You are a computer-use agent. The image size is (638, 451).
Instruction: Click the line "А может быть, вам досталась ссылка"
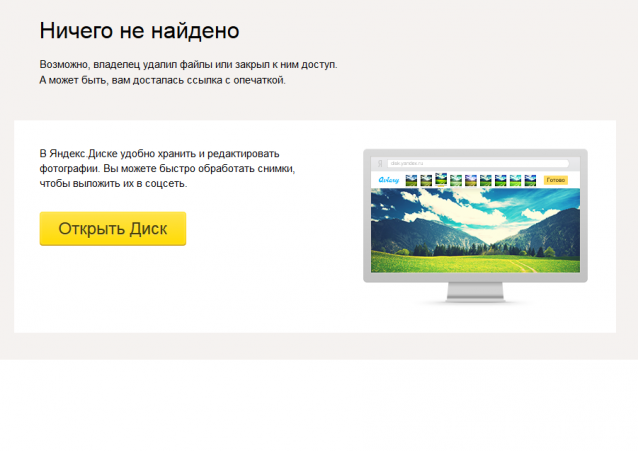[162, 80]
